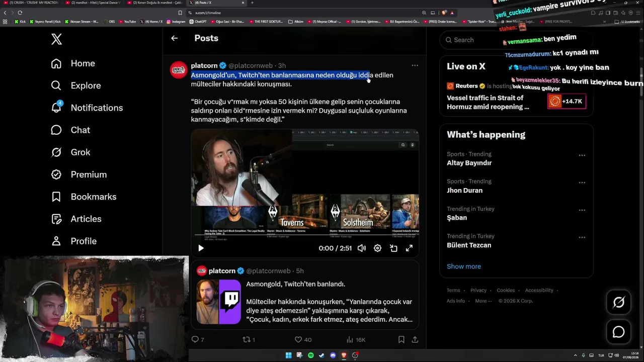
Task: Open the more options menu on platcorn's post
Action: [x=415, y=65]
